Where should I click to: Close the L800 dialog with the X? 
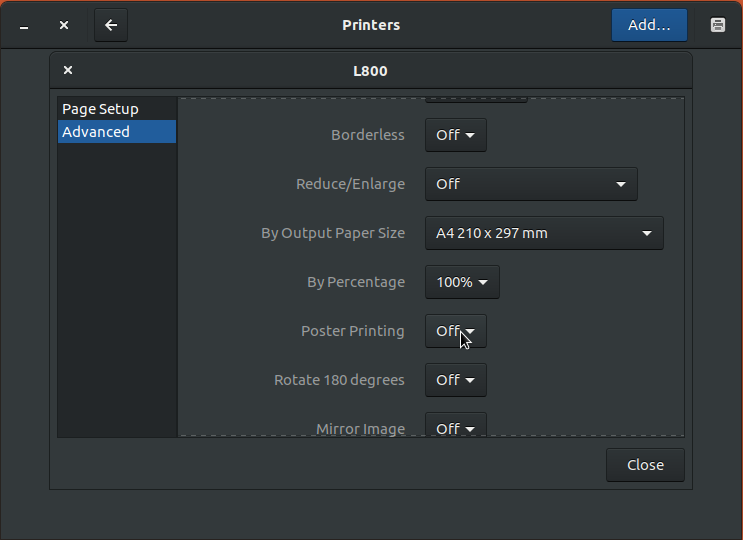(x=68, y=71)
